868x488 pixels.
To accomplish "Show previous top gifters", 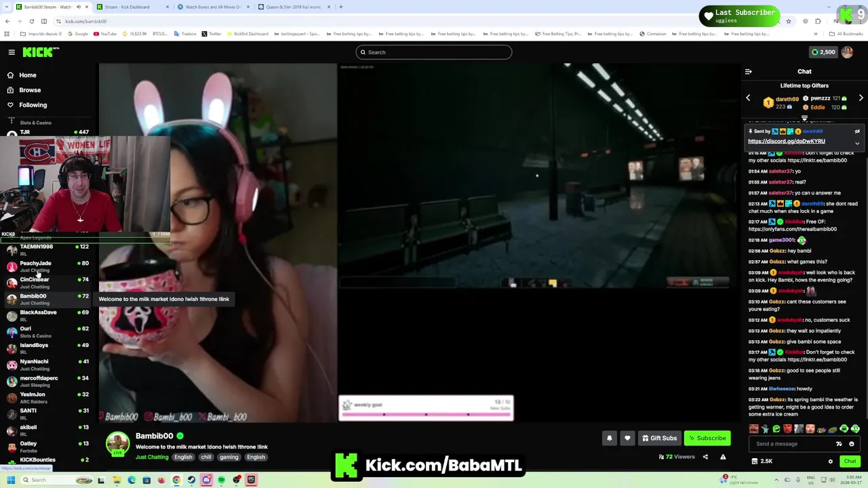I will (x=748, y=98).
